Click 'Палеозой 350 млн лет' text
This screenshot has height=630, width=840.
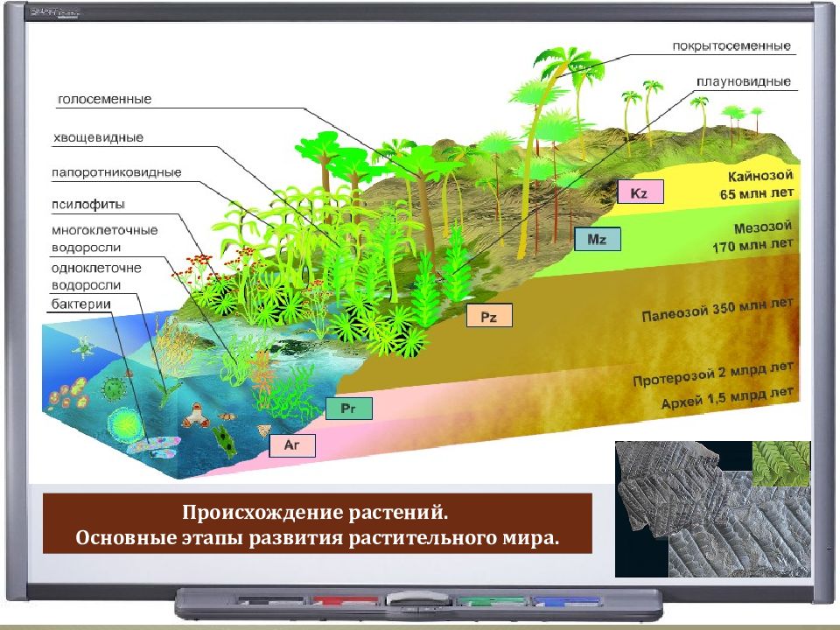coord(717,310)
